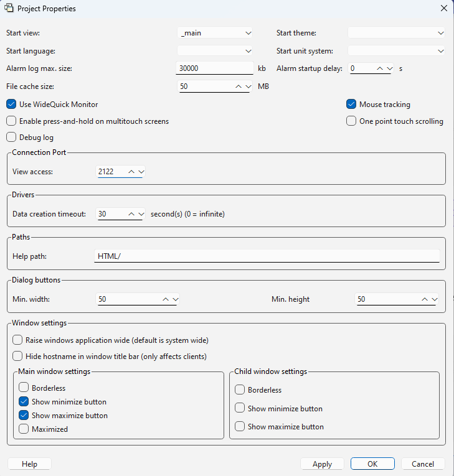Viewport: 454px width, 476px height.
Task: Expand the Start language dropdown
Action: pyautogui.click(x=248, y=51)
